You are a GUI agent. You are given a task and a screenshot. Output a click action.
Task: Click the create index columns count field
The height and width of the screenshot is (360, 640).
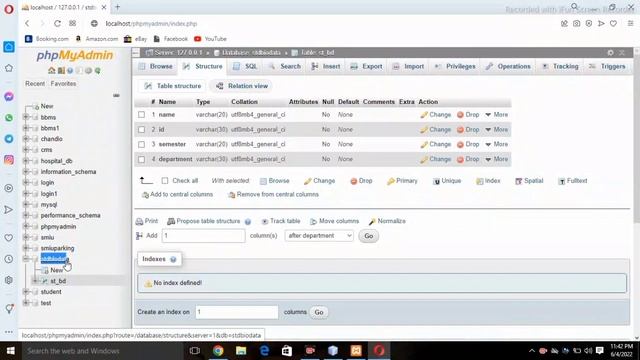(x=237, y=312)
